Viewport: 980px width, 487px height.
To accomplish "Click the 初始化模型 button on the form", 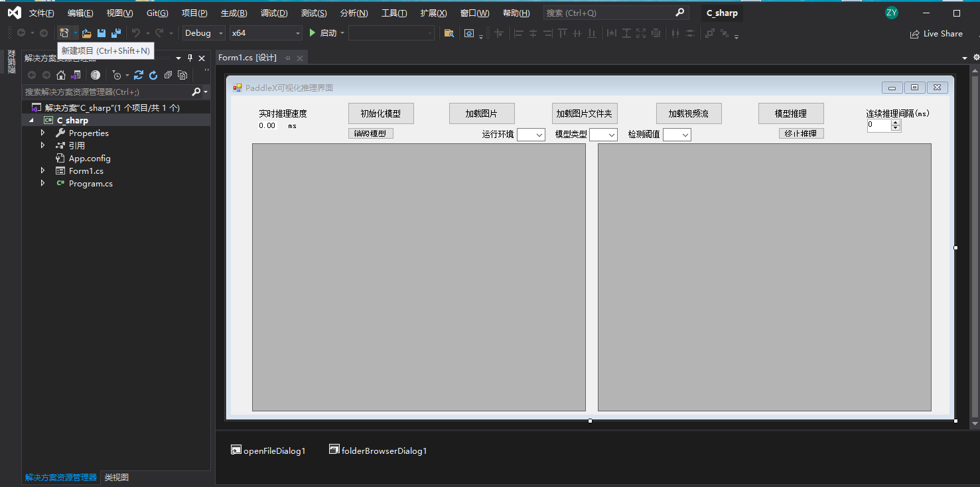I will click(x=380, y=113).
